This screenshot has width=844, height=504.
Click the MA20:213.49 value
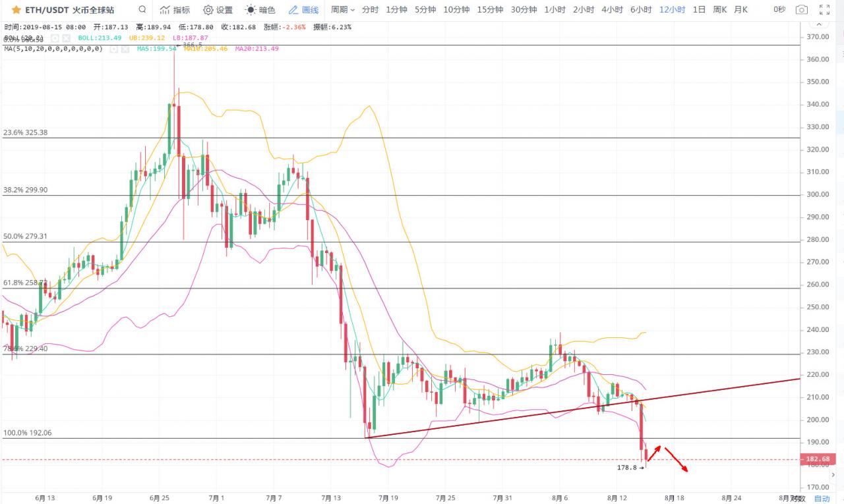pos(256,49)
